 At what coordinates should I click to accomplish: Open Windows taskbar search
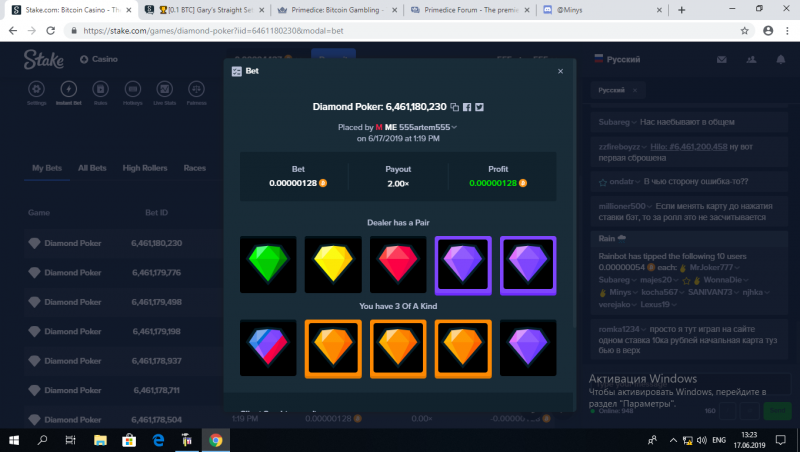[42, 440]
